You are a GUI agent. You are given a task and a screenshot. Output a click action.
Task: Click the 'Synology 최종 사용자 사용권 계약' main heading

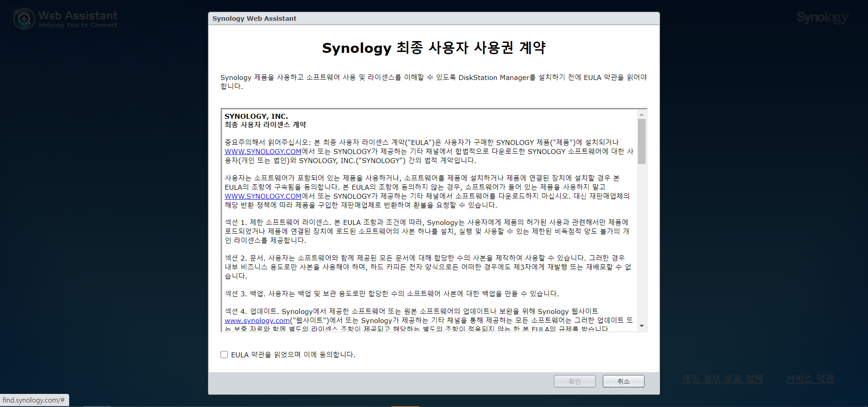(x=434, y=47)
